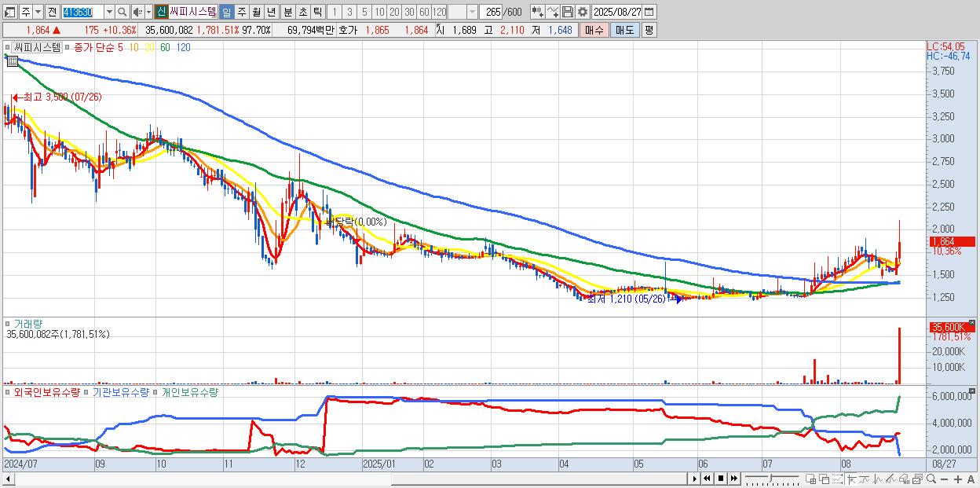Click the 평 button
The image size is (980, 488).
649,30
